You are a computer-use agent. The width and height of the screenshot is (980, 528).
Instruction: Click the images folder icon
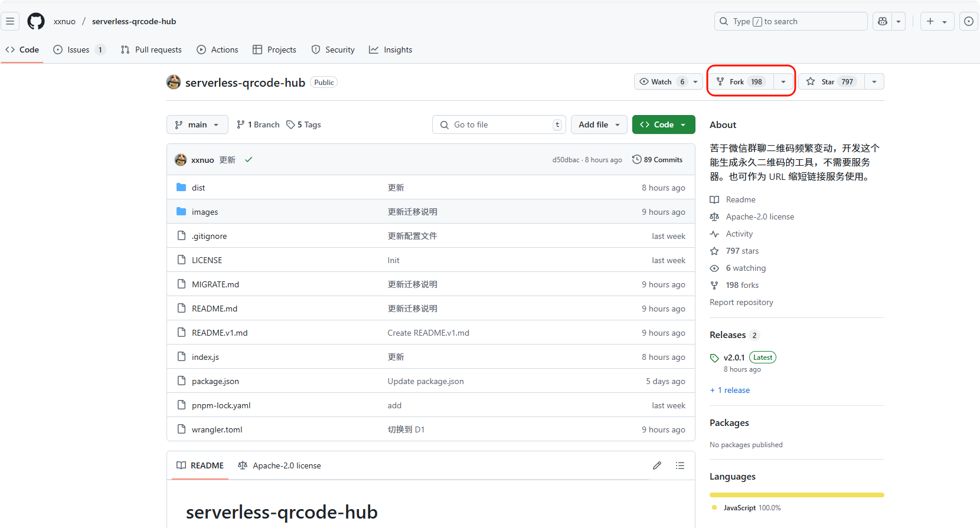(181, 211)
